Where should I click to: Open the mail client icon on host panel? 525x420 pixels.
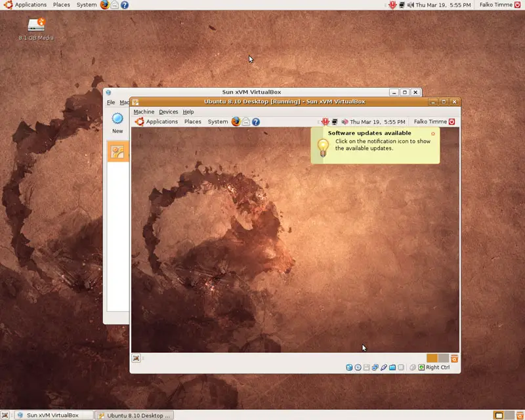[115, 5]
